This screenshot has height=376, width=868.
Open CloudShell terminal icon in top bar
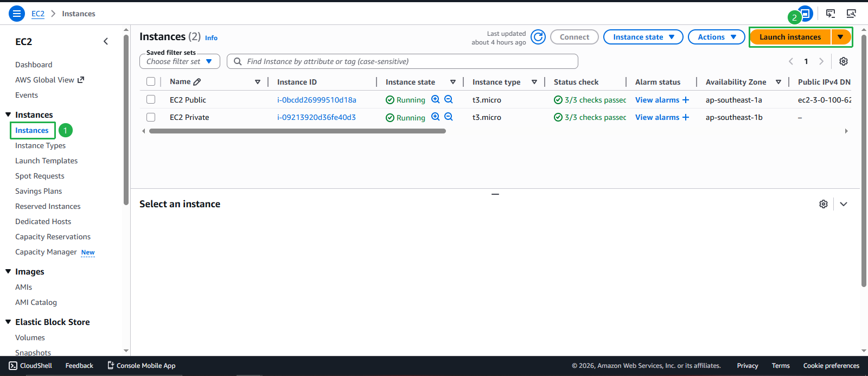[831, 14]
